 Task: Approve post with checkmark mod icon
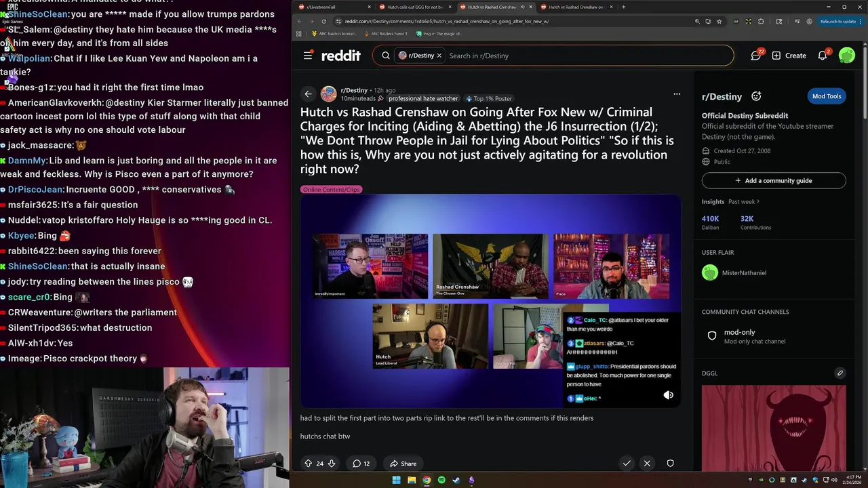pos(627,464)
